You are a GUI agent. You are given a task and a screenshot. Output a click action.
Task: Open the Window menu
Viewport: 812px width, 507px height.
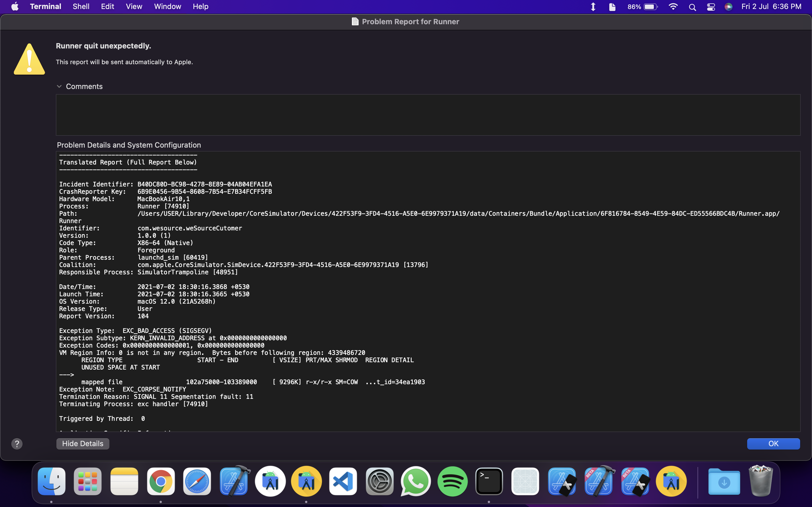click(167, 6)
